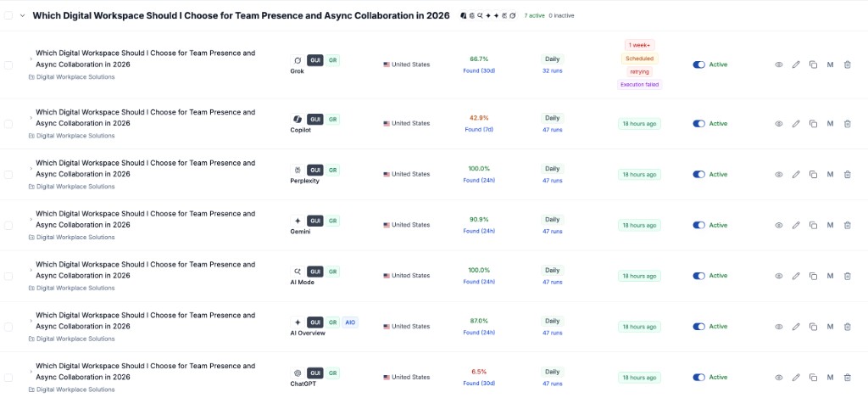Screen dimensions: 868x398
Task: Toggle the Active switch for Gemini
Action: (x=698, y=225)
